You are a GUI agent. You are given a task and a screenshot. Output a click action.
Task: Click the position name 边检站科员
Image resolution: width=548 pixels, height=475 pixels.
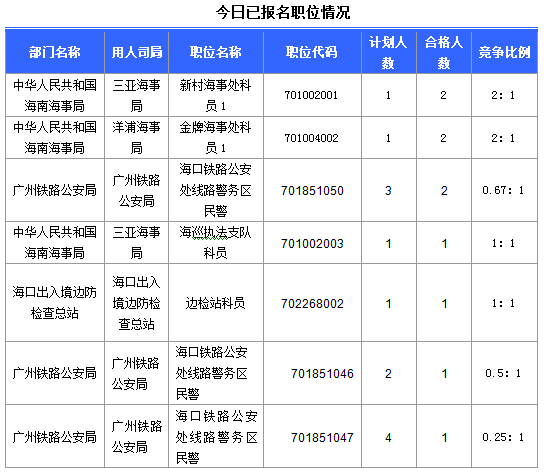click(216, 303)
